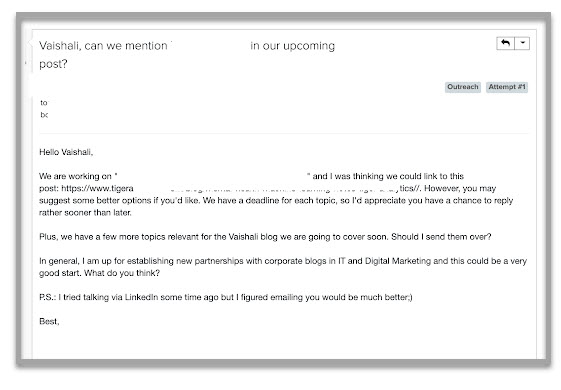Select the Outreach label tag

pyautogui.click(x=463, y=87)
